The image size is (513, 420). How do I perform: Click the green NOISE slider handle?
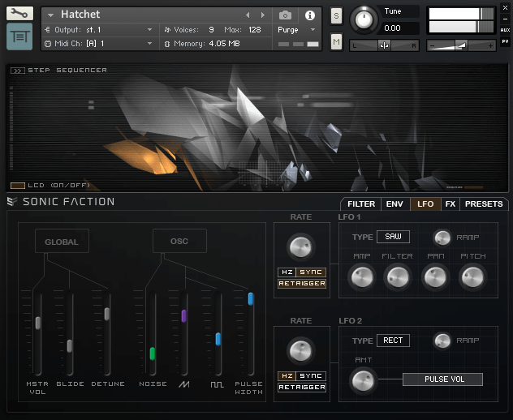click(153, 354)
